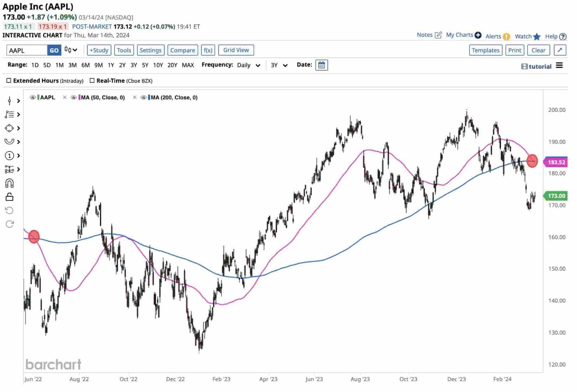
Task: Remove the MA (200, Close, 0) study
Action: (x=134, y=97)
